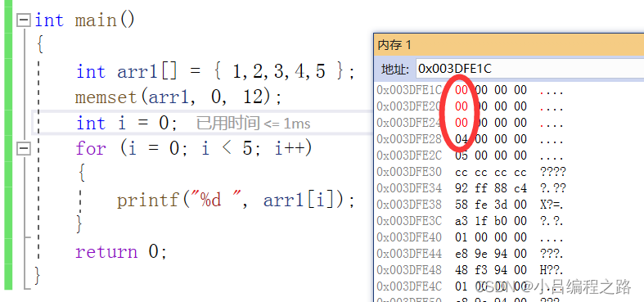Click the int i = 0; statement
The image size is (644, 302).
coord(128,123)
